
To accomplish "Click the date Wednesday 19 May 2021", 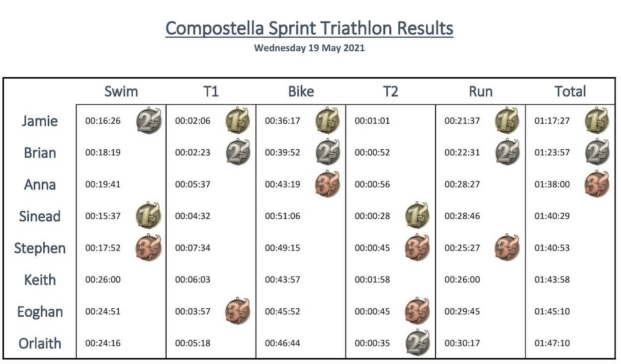I will 309,48.
